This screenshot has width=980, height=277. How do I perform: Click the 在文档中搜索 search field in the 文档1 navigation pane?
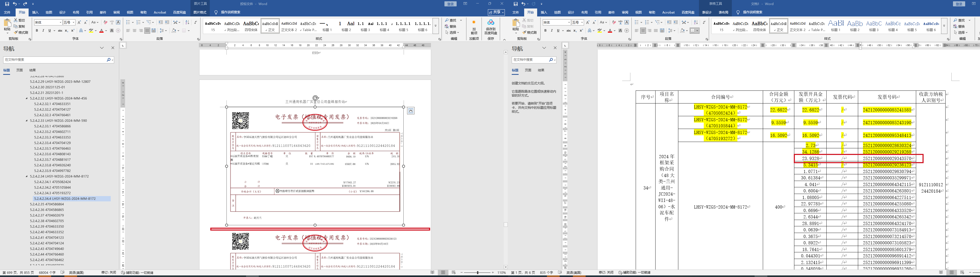click(x=529, y=60)
